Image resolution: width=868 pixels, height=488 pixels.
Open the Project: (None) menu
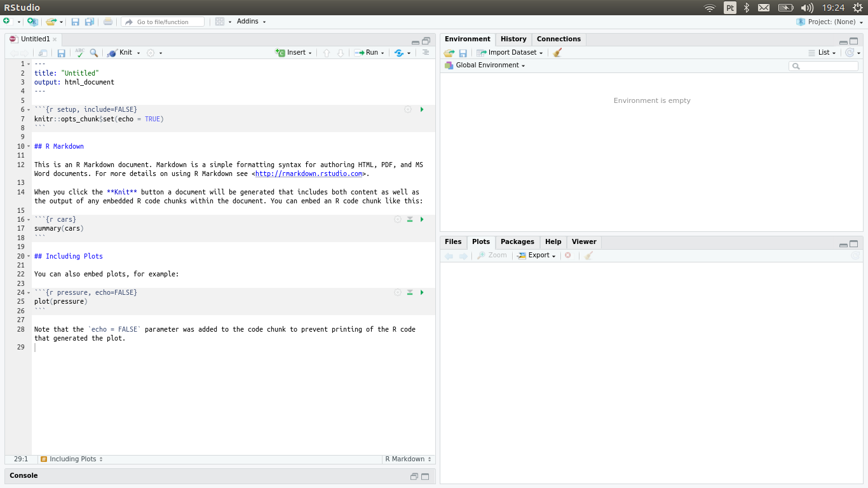(830, 22)
